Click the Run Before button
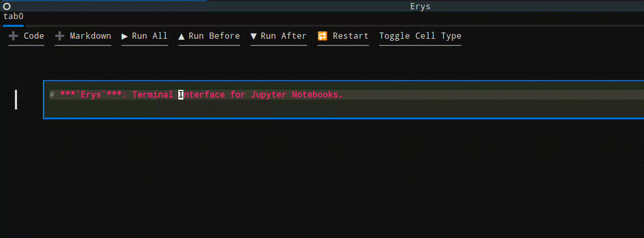The image size is (644, 238). tap(209, 36)
